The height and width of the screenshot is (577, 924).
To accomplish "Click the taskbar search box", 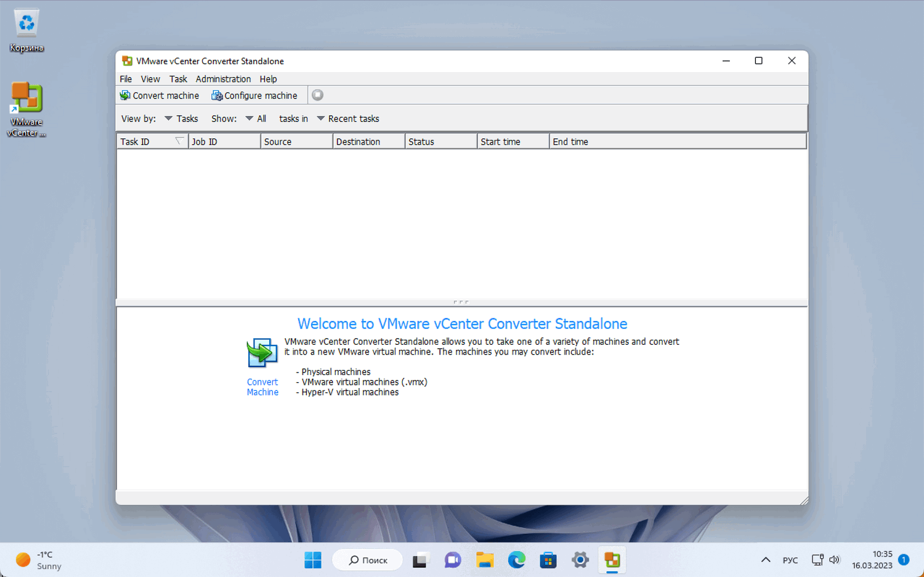I will coord(368,560).
